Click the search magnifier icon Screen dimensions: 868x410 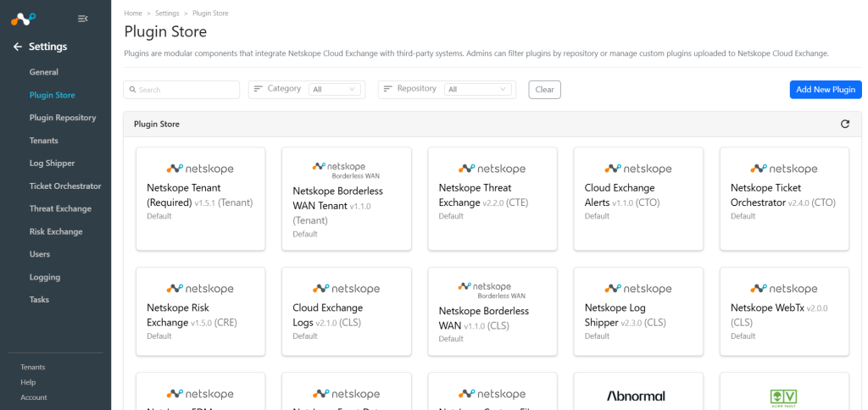[133, 90]
